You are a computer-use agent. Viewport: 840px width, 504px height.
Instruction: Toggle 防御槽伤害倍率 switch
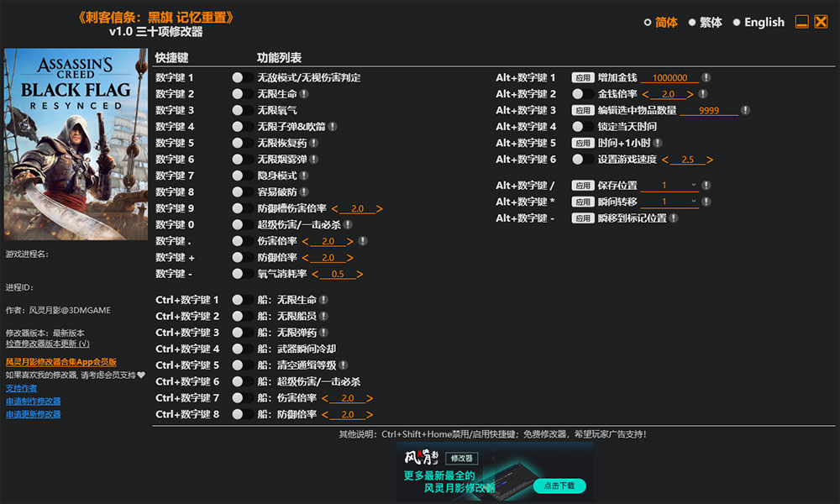[242, 208]
